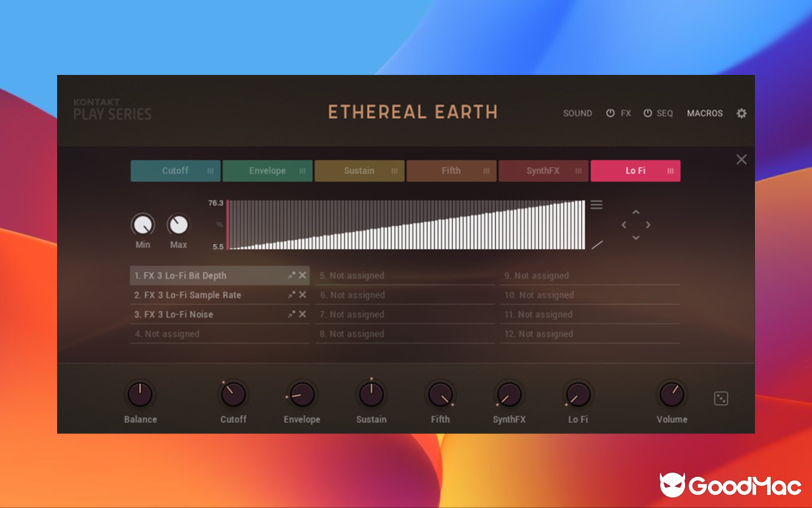
Task: Nudge the table left with the left chevron
Action: [623, 225]
